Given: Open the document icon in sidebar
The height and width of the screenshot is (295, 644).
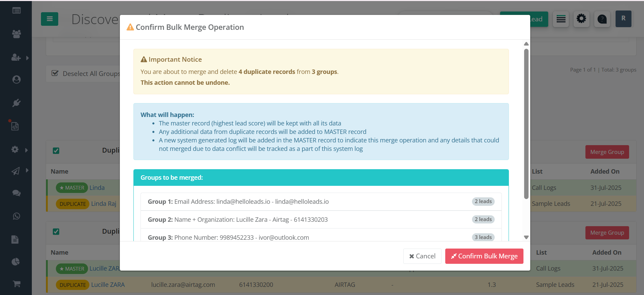Looking at the screenshot, I should pyautogui.click(x=15, y=239).
